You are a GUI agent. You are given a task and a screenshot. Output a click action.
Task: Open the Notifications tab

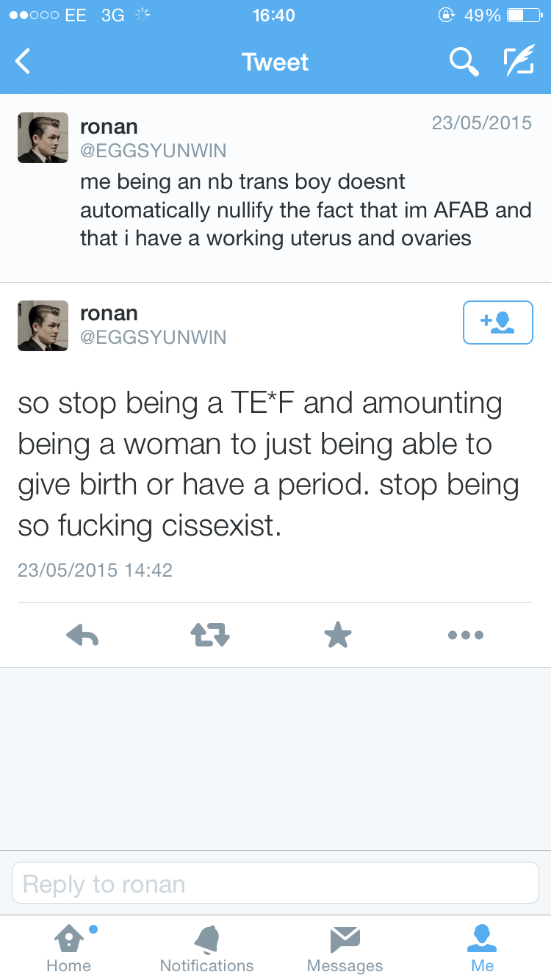[x=206, y=948]
